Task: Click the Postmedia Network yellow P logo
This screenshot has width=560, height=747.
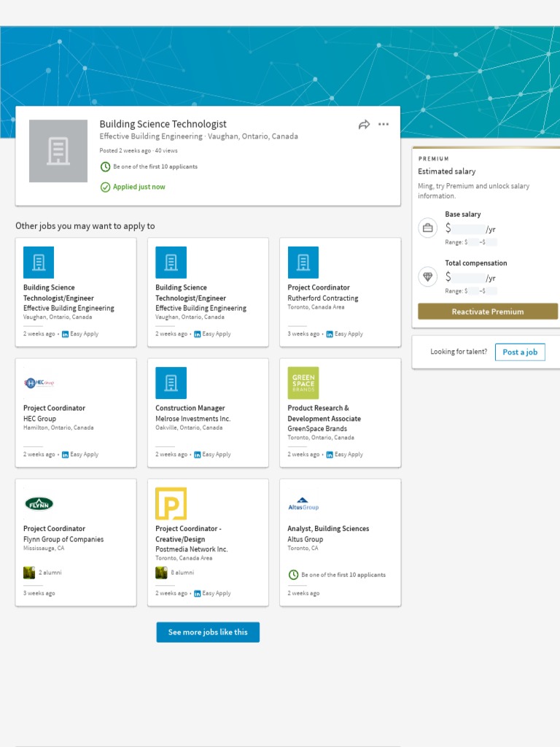Action: click(171, 503)
